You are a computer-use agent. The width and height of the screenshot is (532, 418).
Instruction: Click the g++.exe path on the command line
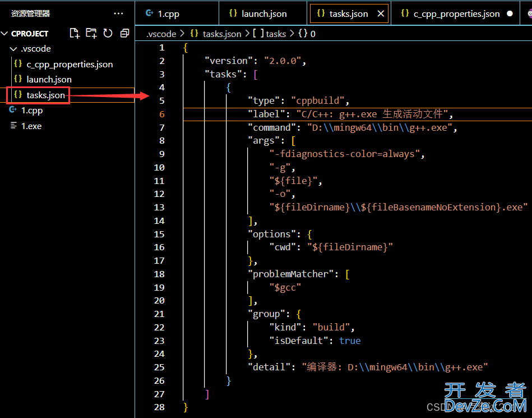[380, 128]
